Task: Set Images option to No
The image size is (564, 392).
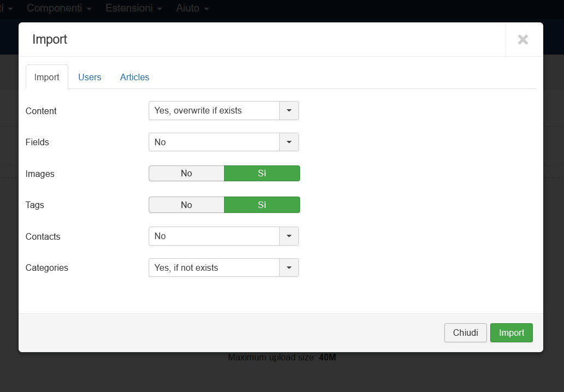Action: (x=186, y=173)
